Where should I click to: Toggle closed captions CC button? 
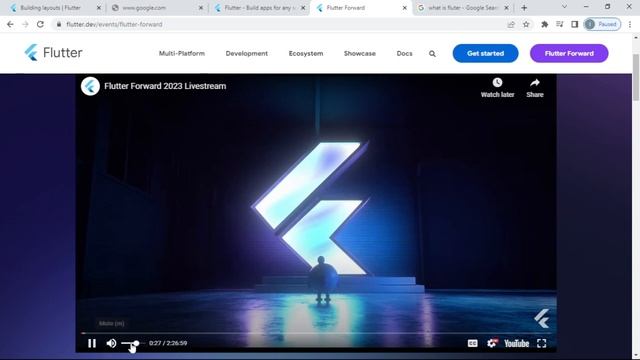(472, 343)
